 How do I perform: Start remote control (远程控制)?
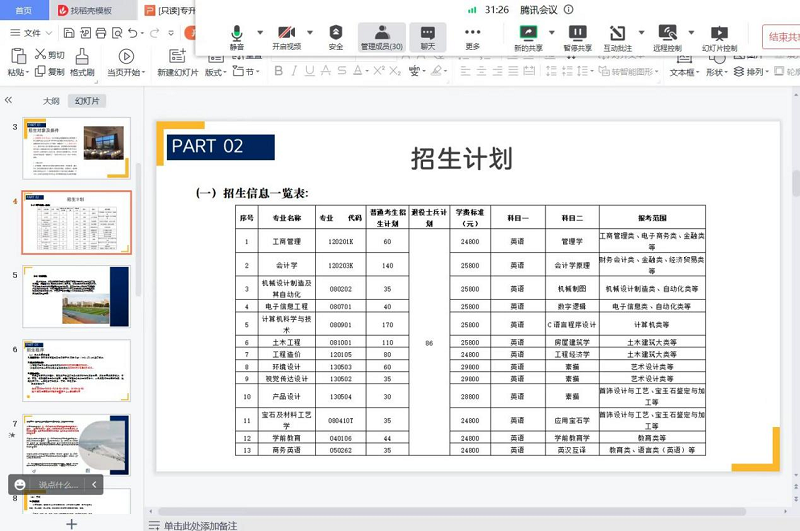coord(667,37)
